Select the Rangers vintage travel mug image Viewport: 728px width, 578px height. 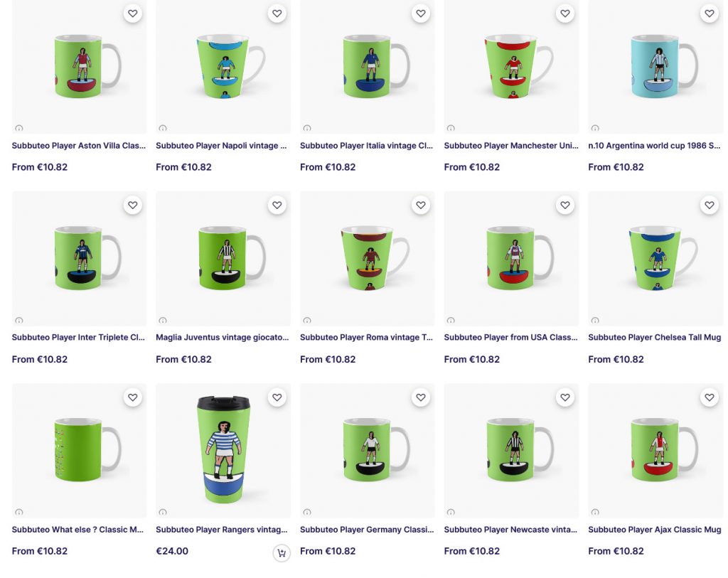point(223,450)
